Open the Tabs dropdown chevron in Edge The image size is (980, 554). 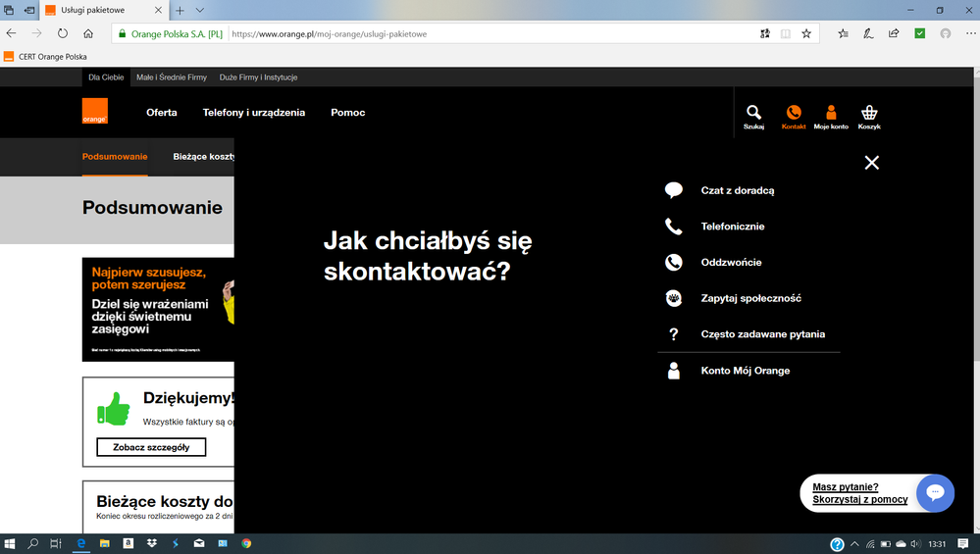(200, 10)
